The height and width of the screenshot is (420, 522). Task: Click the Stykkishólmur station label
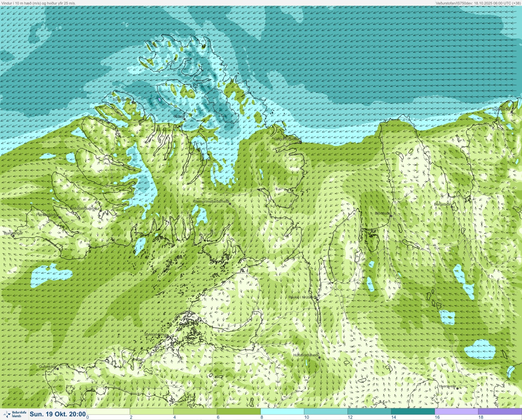156,334
